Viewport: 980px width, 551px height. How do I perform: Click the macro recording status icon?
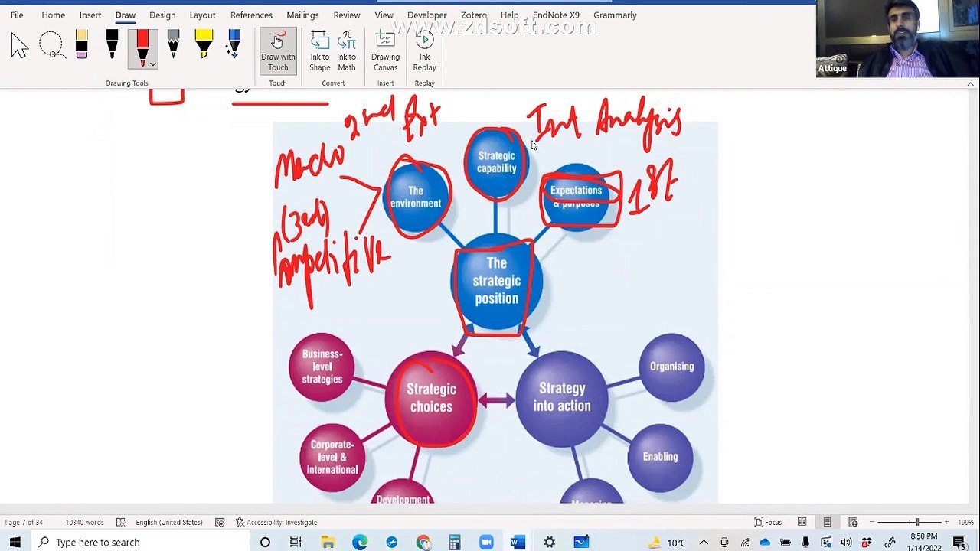click(x=220, y=522)
